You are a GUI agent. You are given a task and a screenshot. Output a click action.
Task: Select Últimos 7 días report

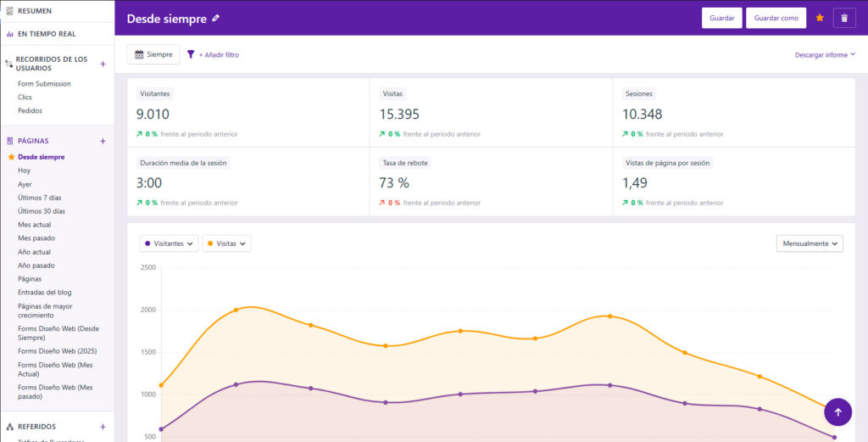pyautogui.click(x=39, y=198)
